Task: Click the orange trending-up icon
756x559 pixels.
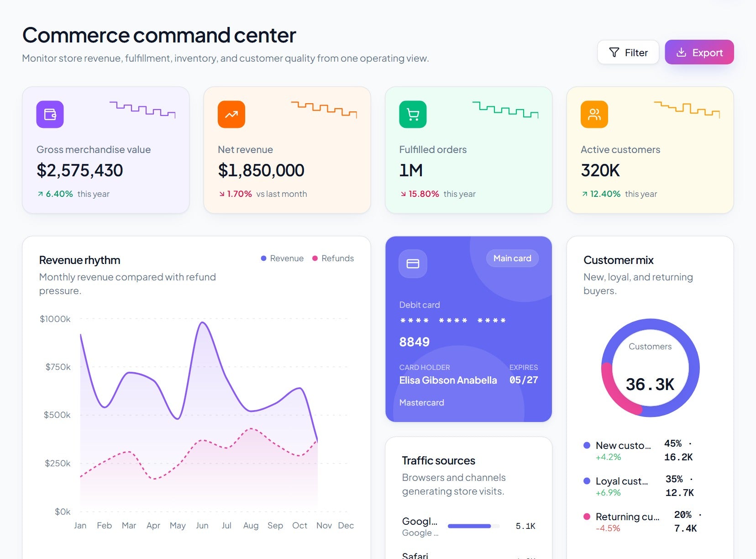Action: pyautogui.click(x=231, y=114)
